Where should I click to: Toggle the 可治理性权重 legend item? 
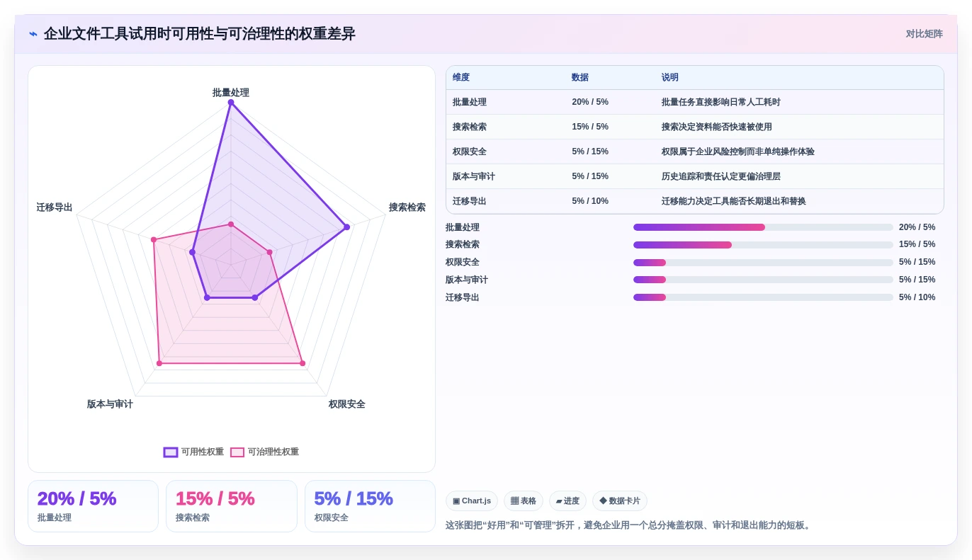264,452
